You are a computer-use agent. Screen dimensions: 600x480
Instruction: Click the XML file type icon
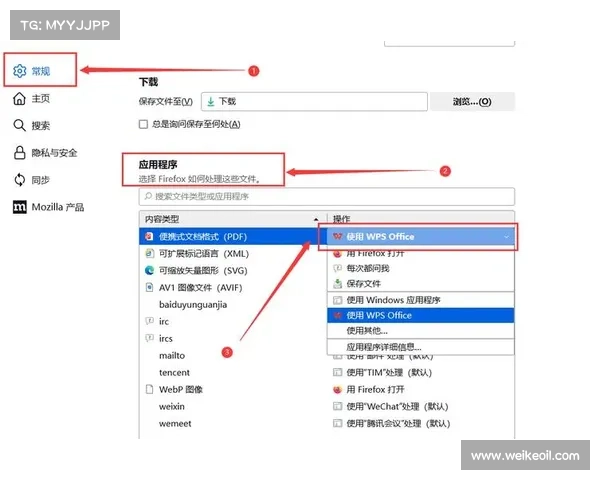[149, 253]
